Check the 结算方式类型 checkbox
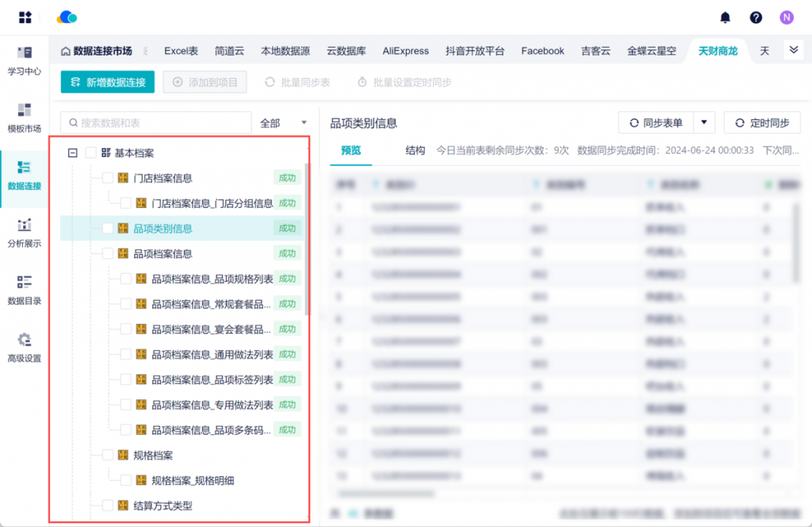The image size is (812, 527). (x=107, y=506)
